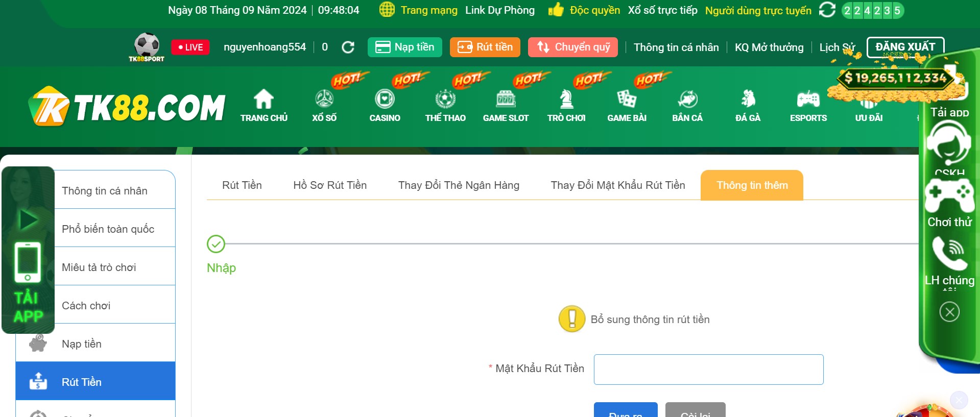Screen dimensions: 980x417
Task: Click the Nạp tiền deposit button
Action: pyautogui.click(x=405, y=47)
